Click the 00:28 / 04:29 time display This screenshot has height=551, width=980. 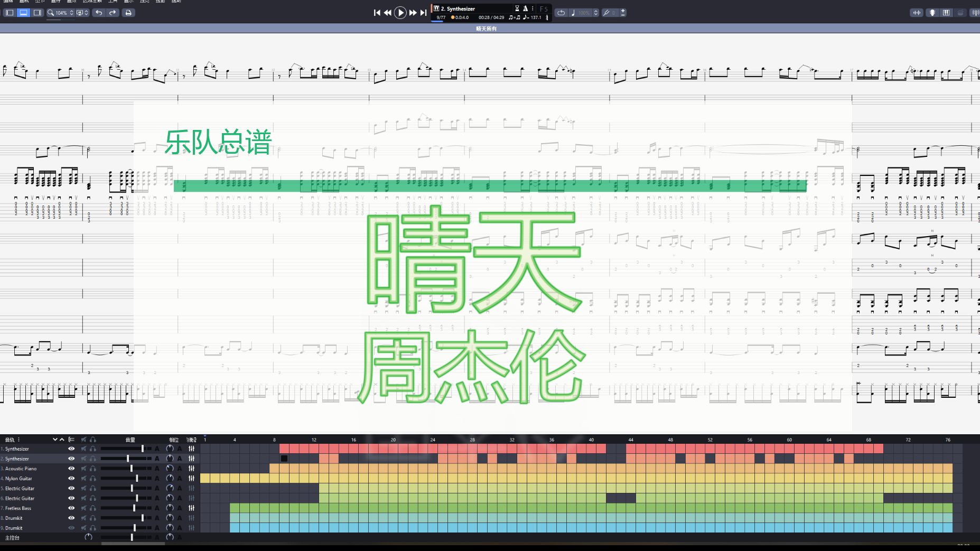tap(491, 17)
